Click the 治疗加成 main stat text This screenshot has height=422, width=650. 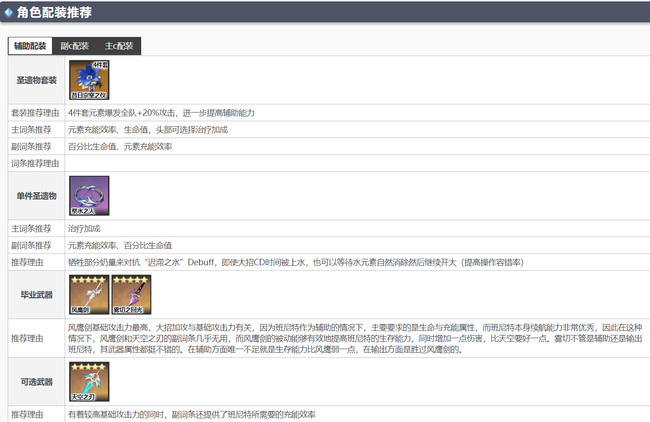coord(85,228)
